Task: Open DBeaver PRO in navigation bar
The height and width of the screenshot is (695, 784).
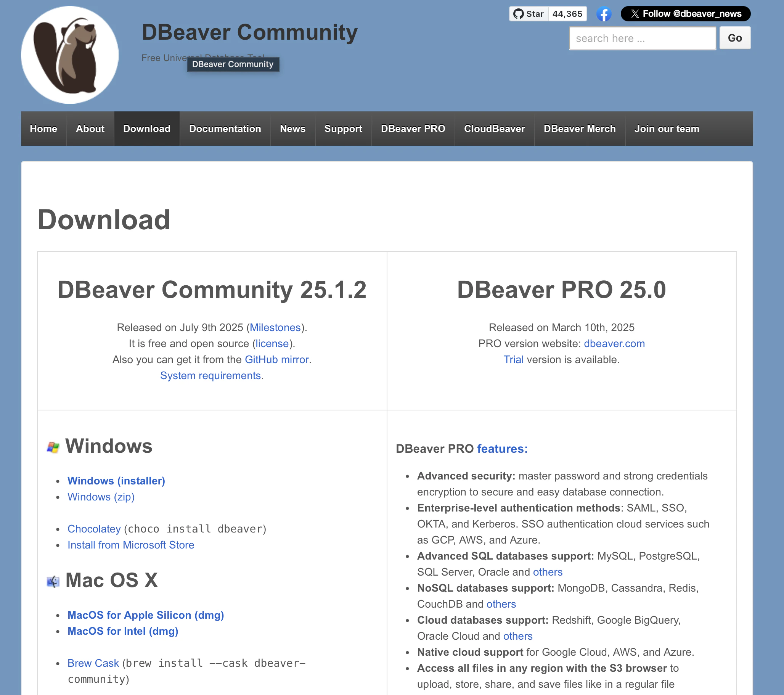Action: (413, 129)
